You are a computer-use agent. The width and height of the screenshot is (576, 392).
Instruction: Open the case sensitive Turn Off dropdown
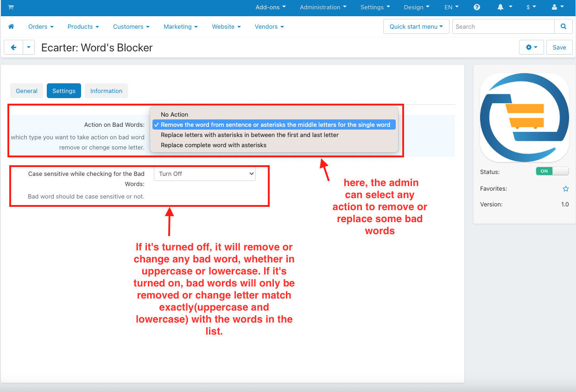coord(204,174)
